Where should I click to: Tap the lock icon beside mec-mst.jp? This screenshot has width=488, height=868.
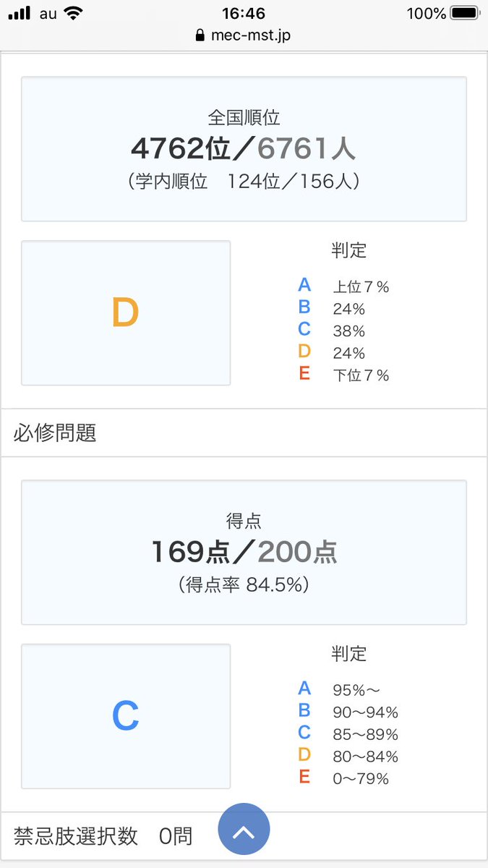pyautogui.click(x=200, y=35)
